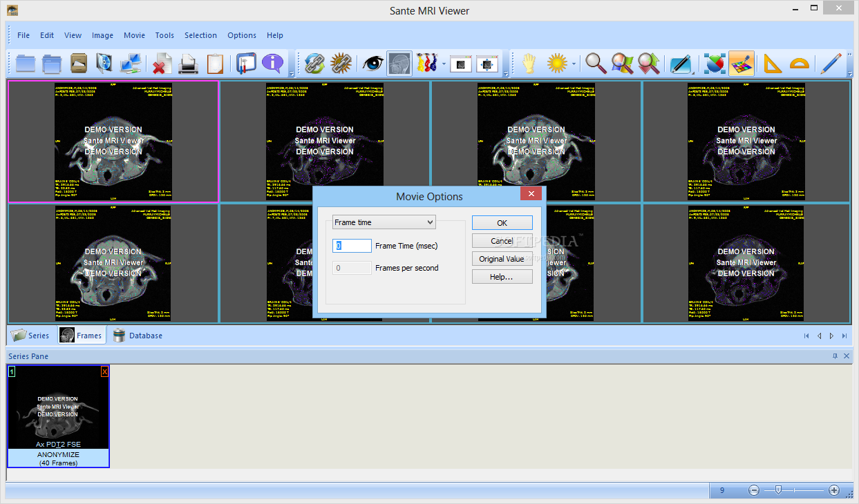Go to next frame navigation arrow
Image resolution: width=859 pixels, height=504 pixels.
831,336
